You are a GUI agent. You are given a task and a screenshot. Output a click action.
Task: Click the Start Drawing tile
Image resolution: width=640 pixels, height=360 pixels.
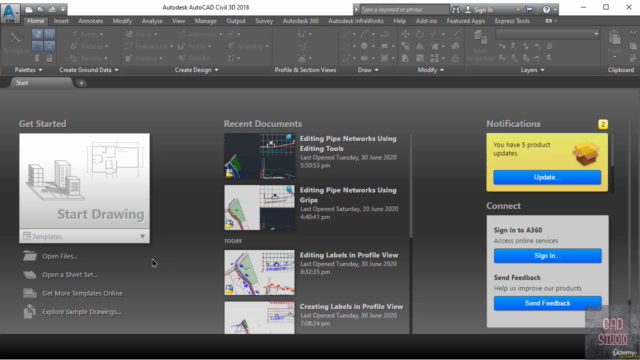(x=84, y=182)
